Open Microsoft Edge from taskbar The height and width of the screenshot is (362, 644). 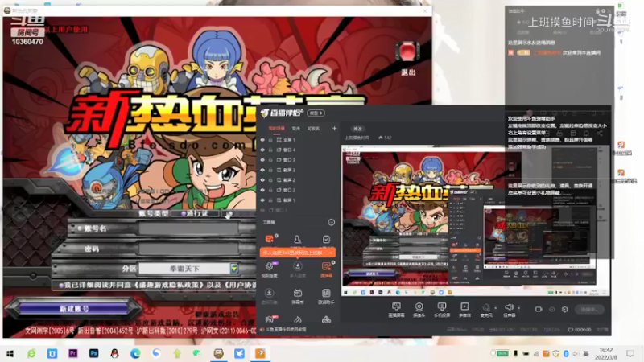click(135, 353)
